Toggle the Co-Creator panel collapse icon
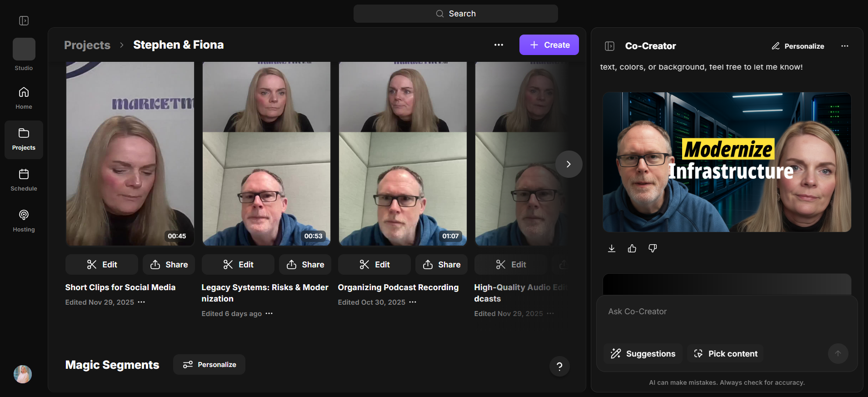Image resolution: width=868 pixels, height=397 pixels. point(610,46)
